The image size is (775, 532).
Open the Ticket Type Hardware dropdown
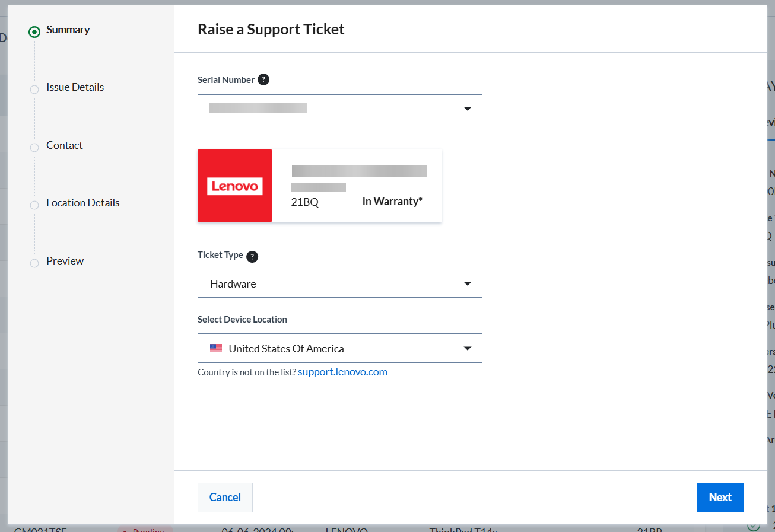(340, 283)
